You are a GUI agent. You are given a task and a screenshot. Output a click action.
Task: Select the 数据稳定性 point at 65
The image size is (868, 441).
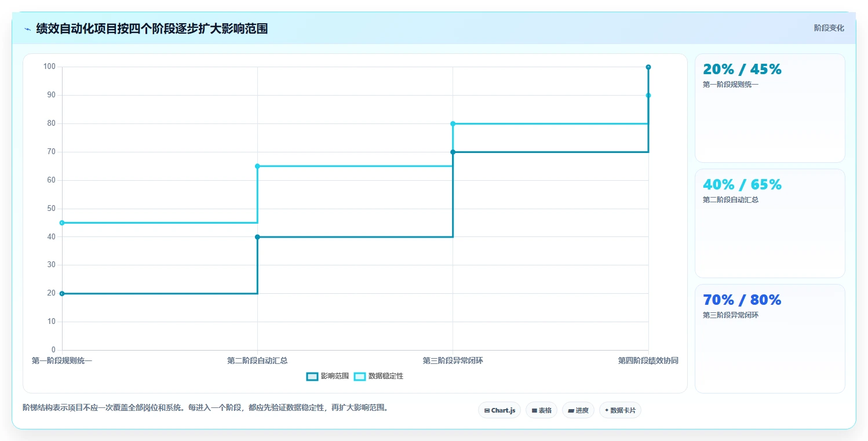[x=257, y=166]
